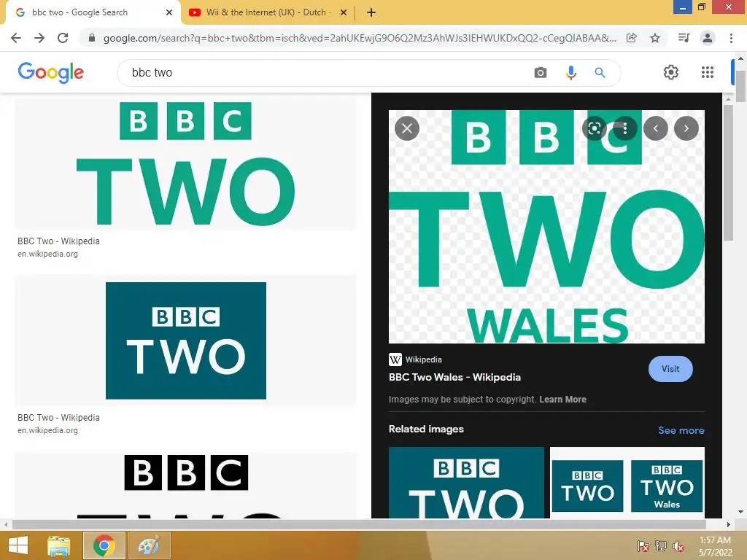The width and height of the screenshot is (747, 560).
Task: Open Chrome three-dot menu
Action: tap(731, 38)
